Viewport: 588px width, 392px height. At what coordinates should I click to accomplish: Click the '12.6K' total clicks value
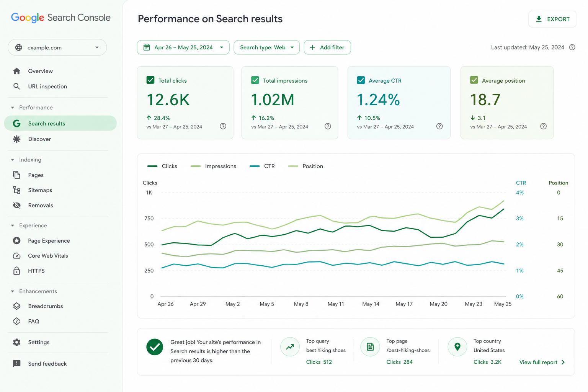[168, 100]
